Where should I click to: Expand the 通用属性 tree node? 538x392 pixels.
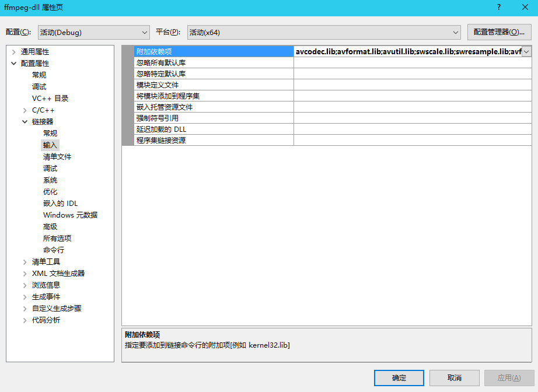[14, 52]
